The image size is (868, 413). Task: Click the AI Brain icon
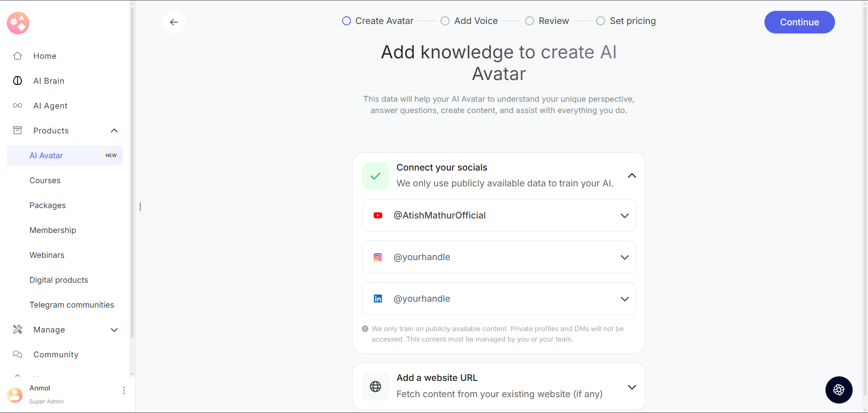tap(18, 81)
